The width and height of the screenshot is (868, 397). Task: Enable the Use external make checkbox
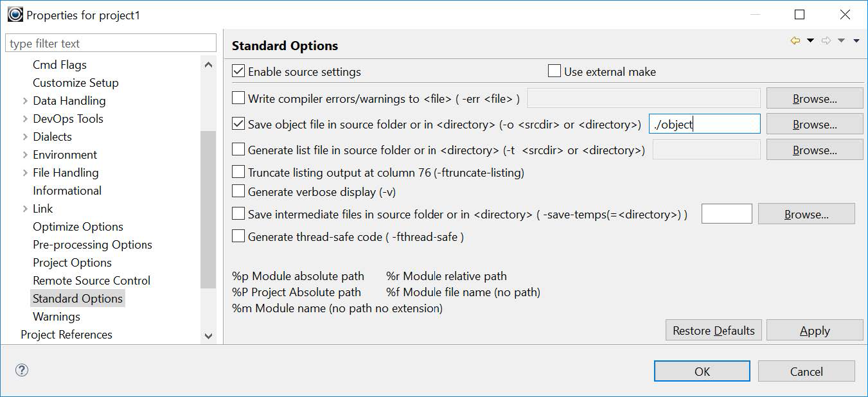pos(554,71)
